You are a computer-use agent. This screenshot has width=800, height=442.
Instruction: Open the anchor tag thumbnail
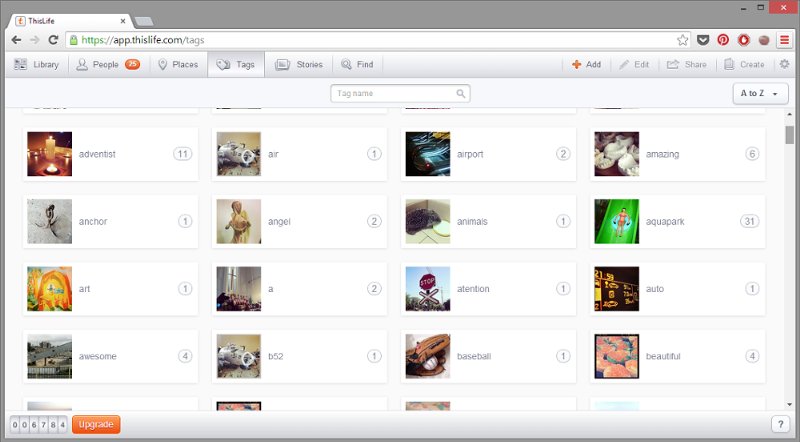(x=49, y=222)
